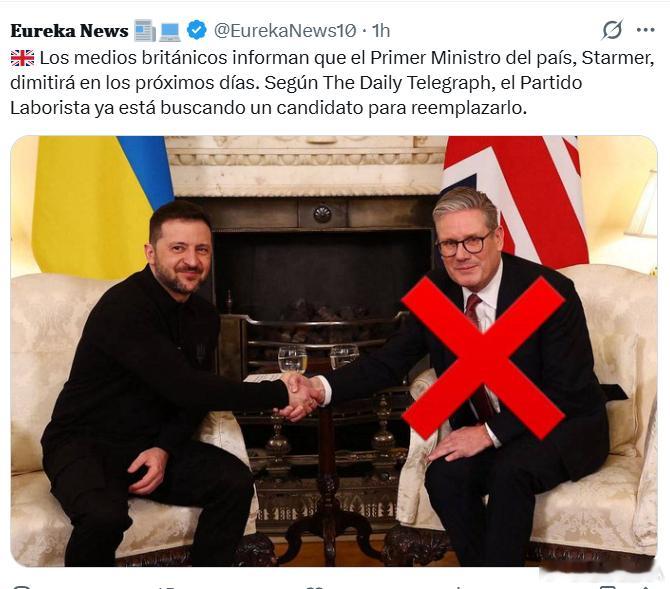Click the Grok slashed-circle icon
This screenshot has height=589, width=670.
[612, 30]
